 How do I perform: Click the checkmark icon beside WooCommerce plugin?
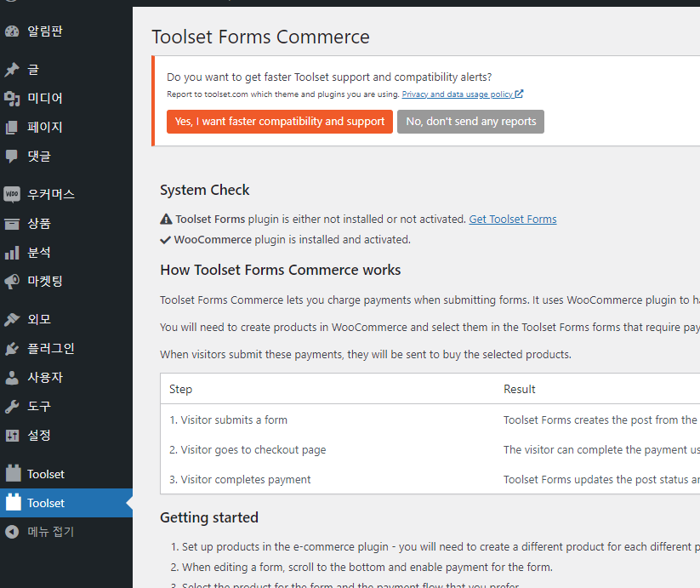165,240
